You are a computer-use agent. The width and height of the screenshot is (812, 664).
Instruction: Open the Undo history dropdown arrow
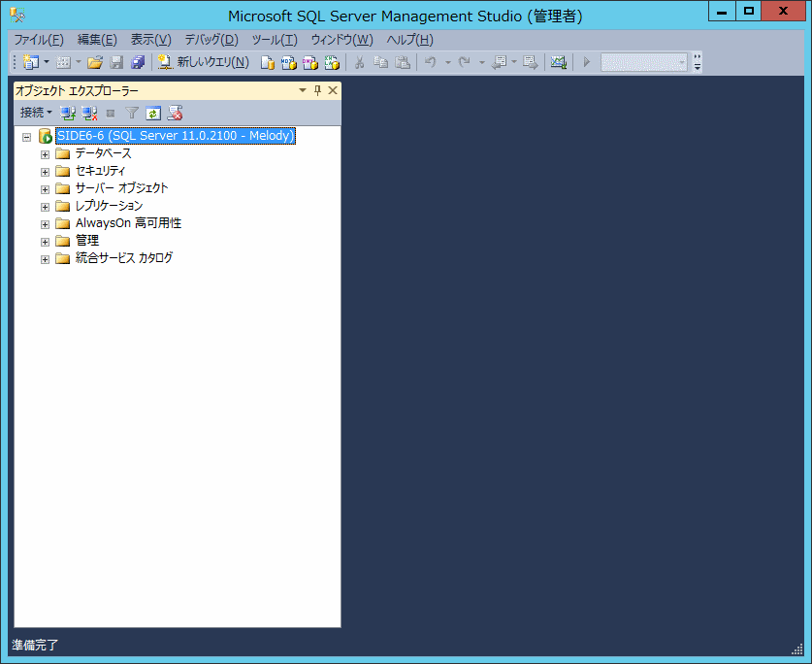pos(448,62)
